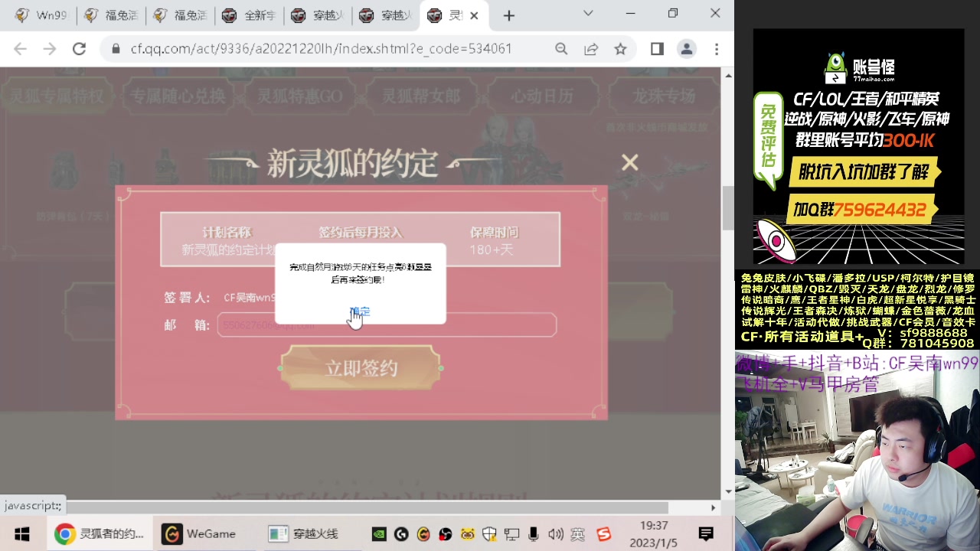Screen dimensions: 980x551
Task: Open the 灵狐特惠GO navigation tab
Action: (x=299, y=96)
